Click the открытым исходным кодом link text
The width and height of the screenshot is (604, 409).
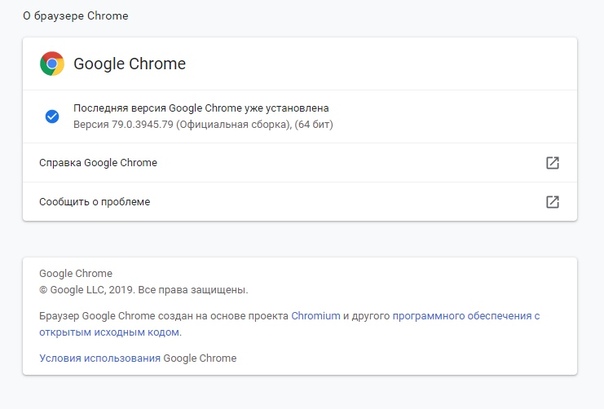click(x=110, y=332)
